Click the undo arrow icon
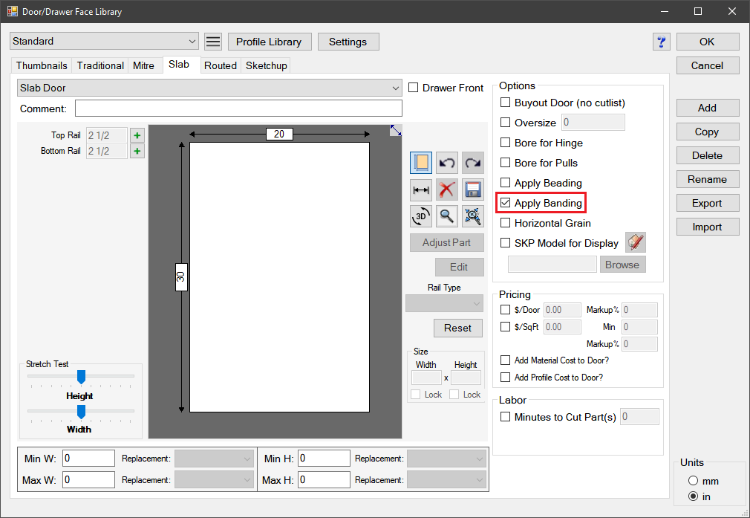Image resolution: width=750 pixels, height=518 pixels. 447,162
